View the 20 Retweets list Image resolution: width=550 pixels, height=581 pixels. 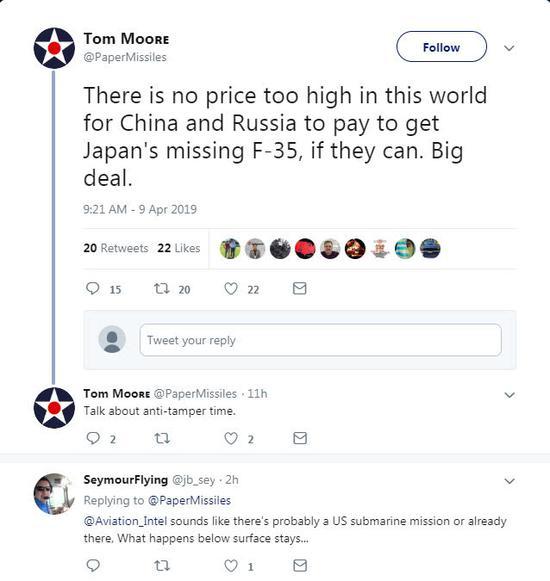tap(116, 248)
